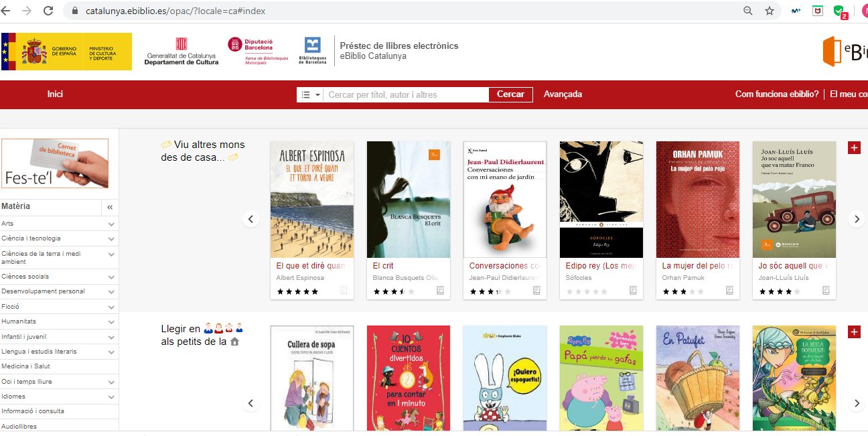
Task: Go to Inici in the red menu
Action: (x=55, y=94)
